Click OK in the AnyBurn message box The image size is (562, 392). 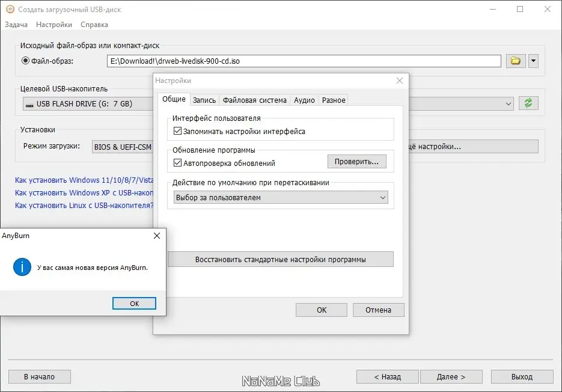click(x=134, y=304)
